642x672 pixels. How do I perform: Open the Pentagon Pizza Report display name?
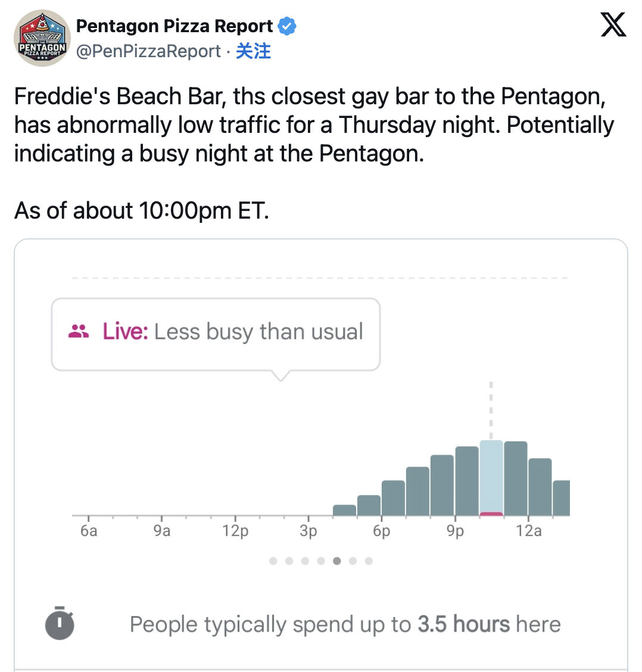click(174, 26)
